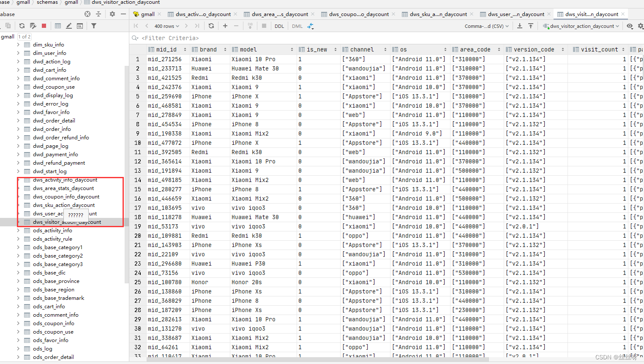Click the edit source pencil icon

pos(69,26)
